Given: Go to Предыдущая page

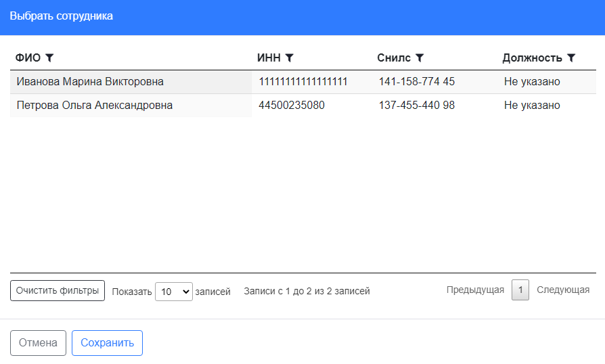Looking at the screenshot, I should pos(475,290).
